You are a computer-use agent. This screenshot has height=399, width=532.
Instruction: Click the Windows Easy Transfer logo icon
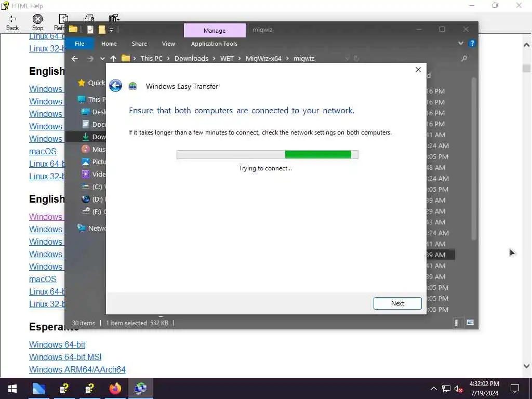(x=132, y=86)
